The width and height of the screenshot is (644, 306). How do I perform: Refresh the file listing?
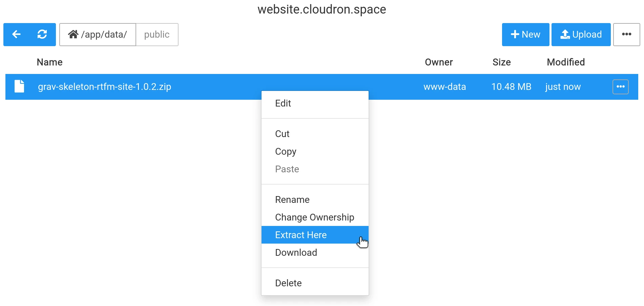point(42,34)
